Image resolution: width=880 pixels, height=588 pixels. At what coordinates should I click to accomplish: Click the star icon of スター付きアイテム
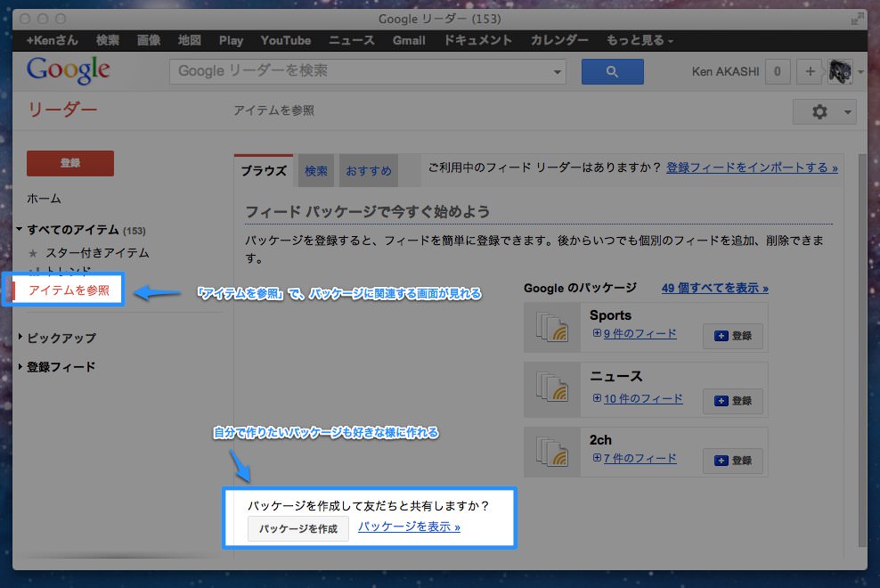point(33,254)
